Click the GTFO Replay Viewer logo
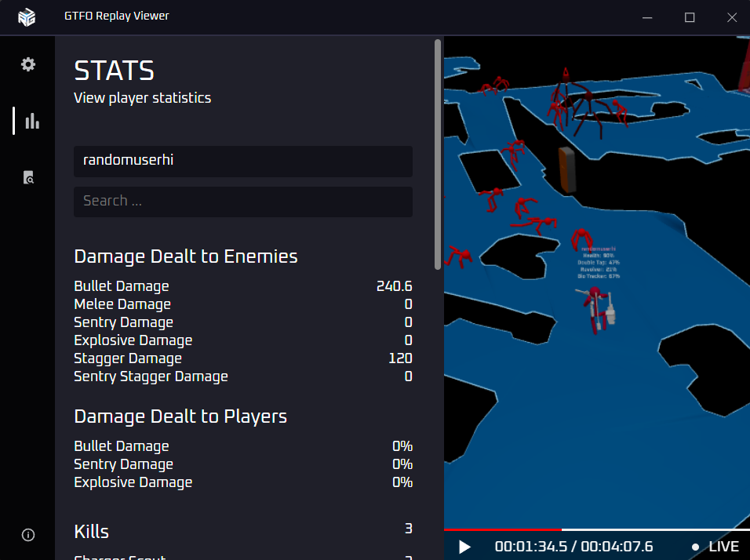The image size is (750, 560). [x=27, y=17]
